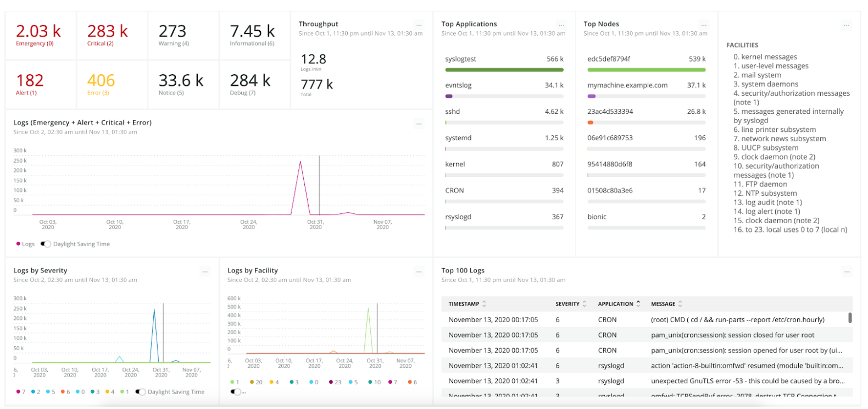The height and width of the screenshot is (409, 868).
Task: Sort the table by Application column
Action: coord(619,304)
